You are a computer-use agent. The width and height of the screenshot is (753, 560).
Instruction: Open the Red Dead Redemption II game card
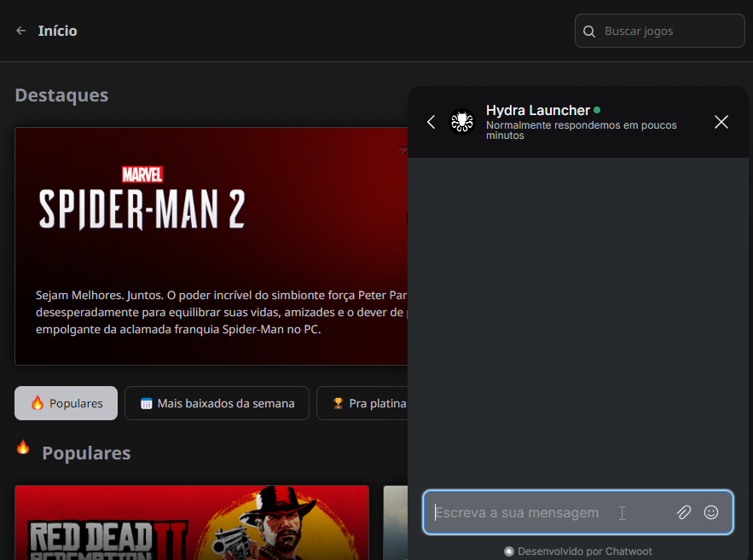(192, 522)
